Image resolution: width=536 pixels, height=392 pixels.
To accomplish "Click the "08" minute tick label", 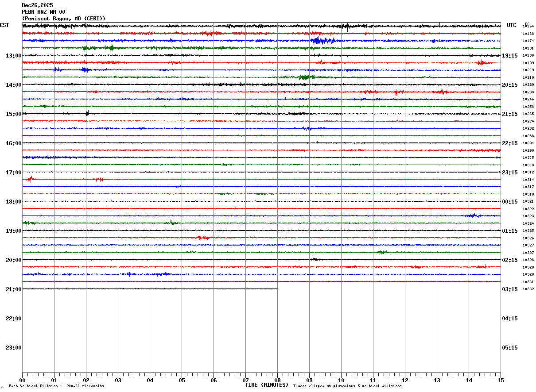I will tap(277, 380).
